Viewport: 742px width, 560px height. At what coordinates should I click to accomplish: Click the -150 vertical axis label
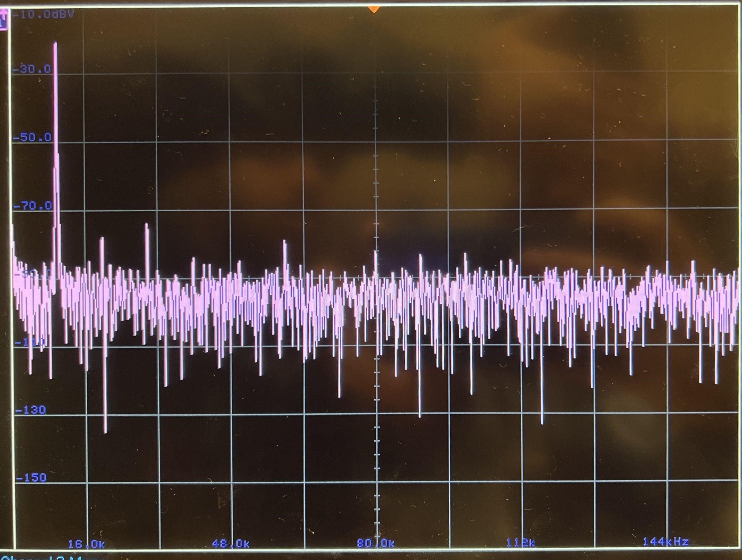pyautogui.click(x=32, y=478)
